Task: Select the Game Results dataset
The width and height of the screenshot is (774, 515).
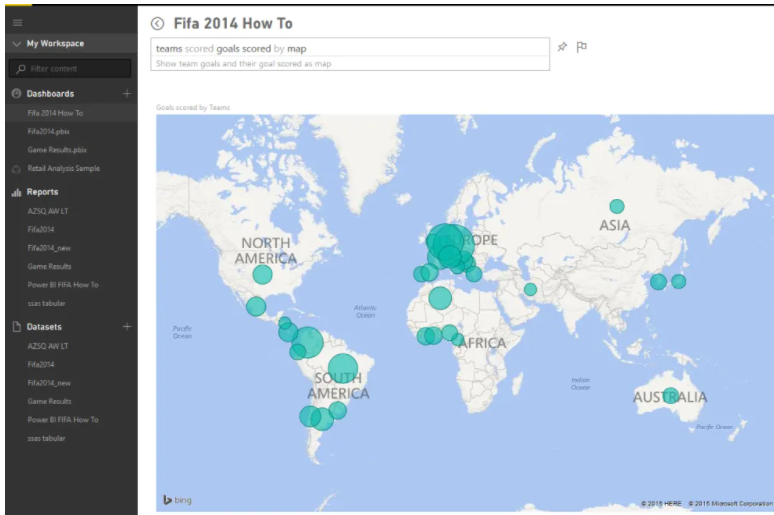Action: [x=49, y=401]
